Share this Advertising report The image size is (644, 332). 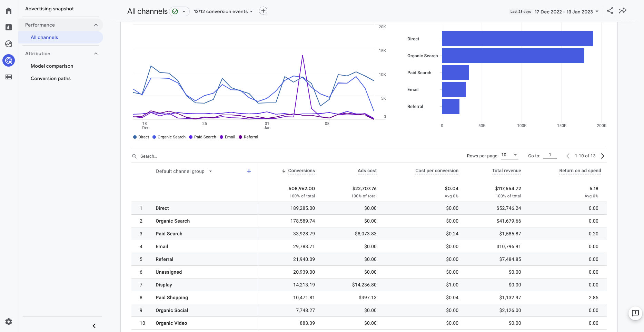click(x=610, y=11)
